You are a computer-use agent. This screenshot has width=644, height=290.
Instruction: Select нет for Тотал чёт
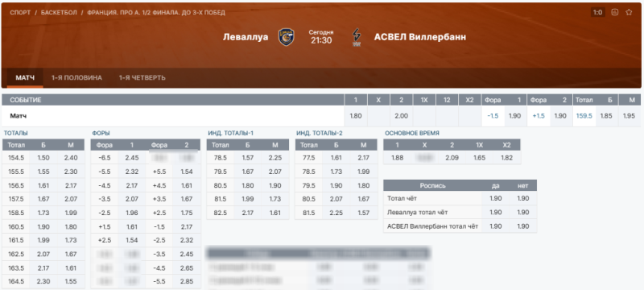coord(522,198)
